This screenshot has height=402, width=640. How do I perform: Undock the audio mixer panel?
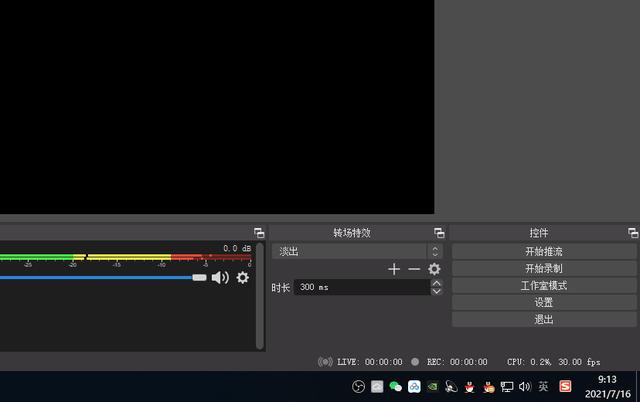[x=259, y=233]
